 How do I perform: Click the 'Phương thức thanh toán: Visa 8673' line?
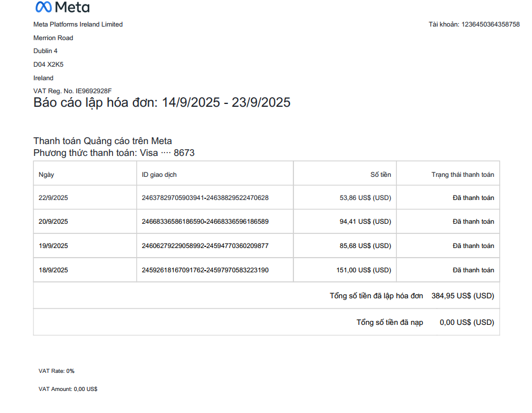(x=114, y=153)
